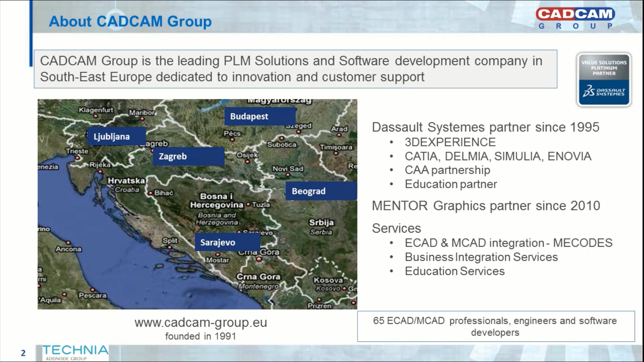Click the 'Ancona' city label on map
The height and width of the screenshot is (362, 644).
[x=68, y=249]
